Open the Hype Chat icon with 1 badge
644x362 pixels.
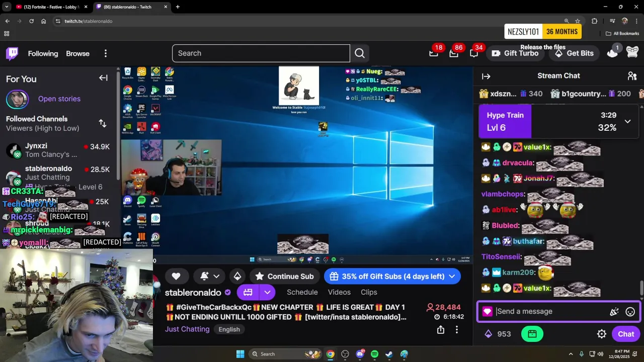pos(613,52)
